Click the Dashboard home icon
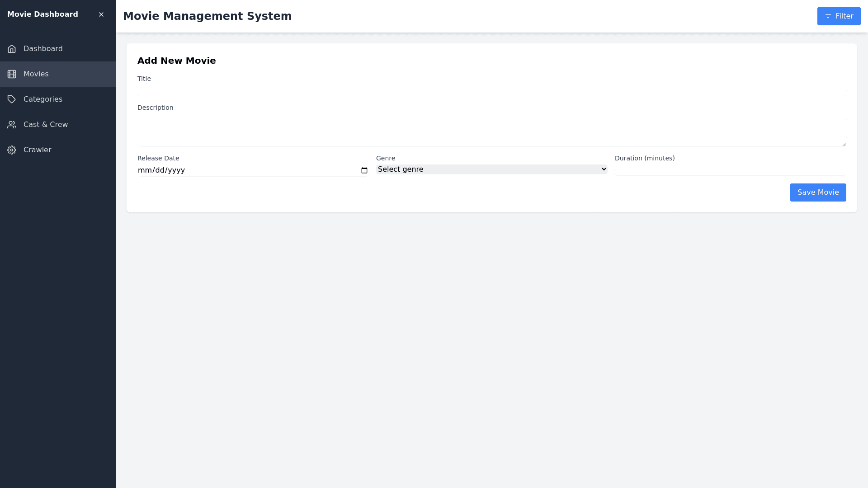The height and width of the screenshot is (488, 868). click(x=12, y=49)
